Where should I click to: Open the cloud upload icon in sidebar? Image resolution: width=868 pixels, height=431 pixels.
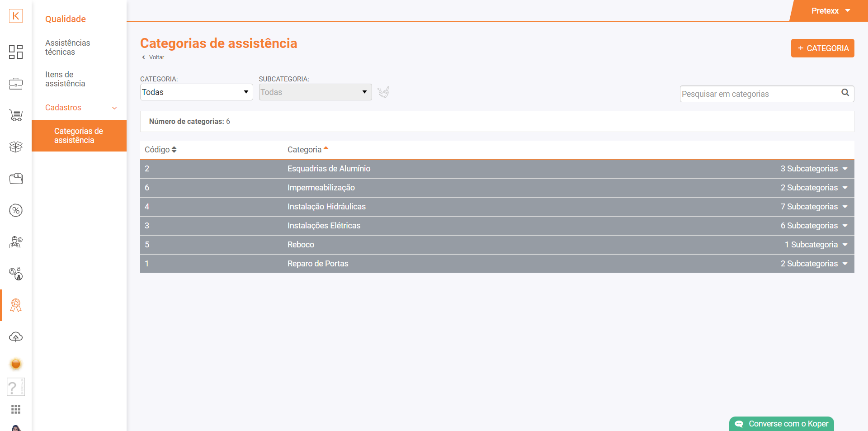click(16, 337)
